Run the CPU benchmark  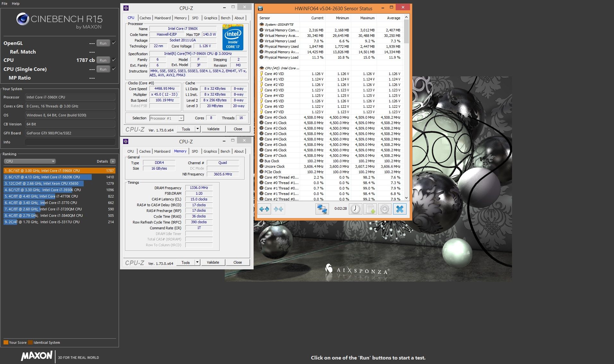[103, 60]
